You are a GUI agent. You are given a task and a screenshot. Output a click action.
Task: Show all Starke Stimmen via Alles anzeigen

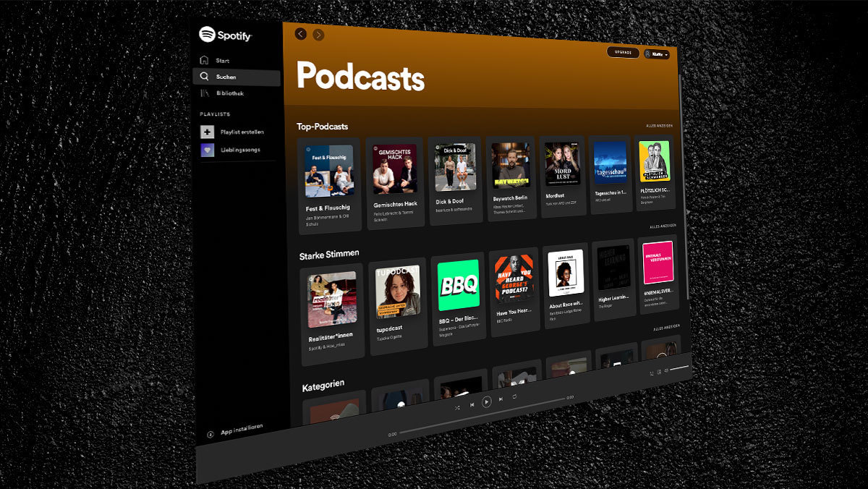(x=663, y=226)
